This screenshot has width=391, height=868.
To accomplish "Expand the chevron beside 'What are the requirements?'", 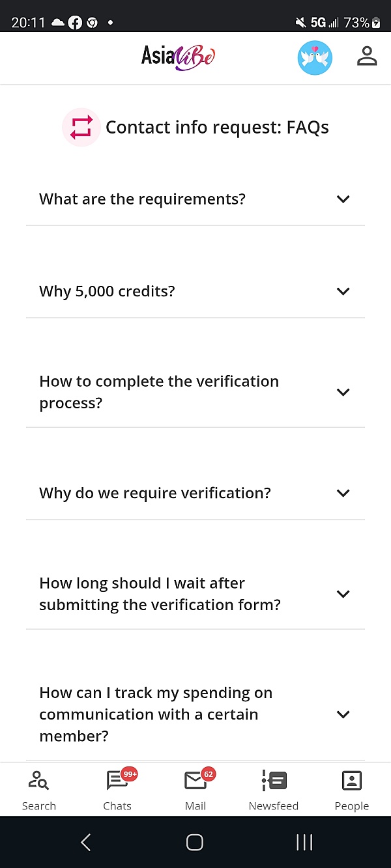I will tap(343, 199).
